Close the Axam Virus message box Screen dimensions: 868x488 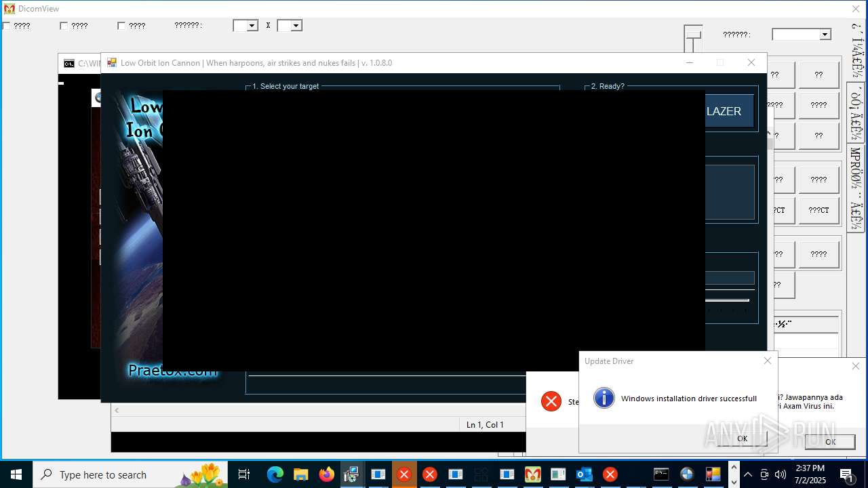click(856, 366)
